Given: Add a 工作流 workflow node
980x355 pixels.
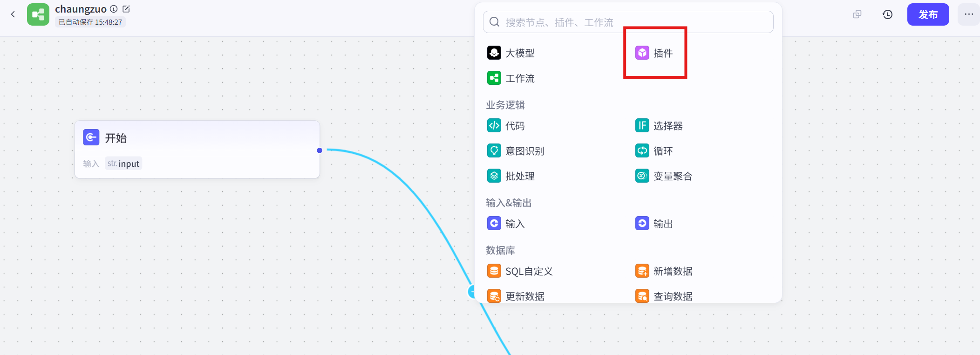Looking at the screenshot, I should tap(511, 78).
